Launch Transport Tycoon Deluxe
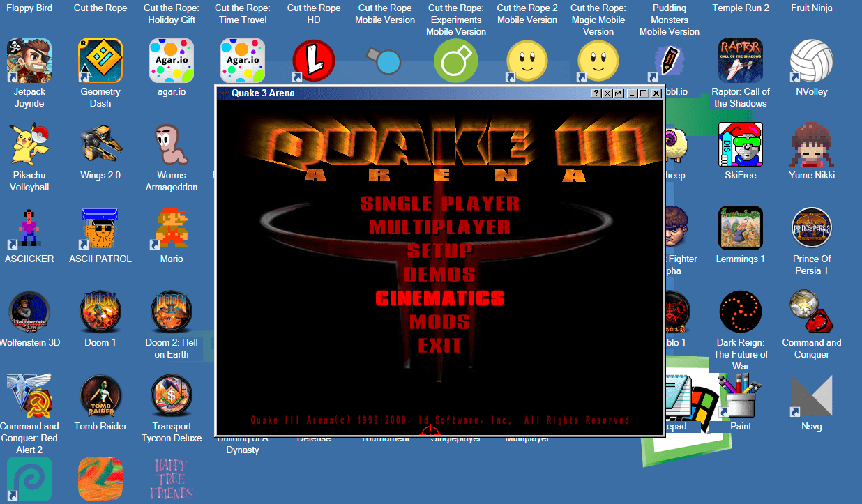This screenshot has width=862, height=504. point(172,395)
